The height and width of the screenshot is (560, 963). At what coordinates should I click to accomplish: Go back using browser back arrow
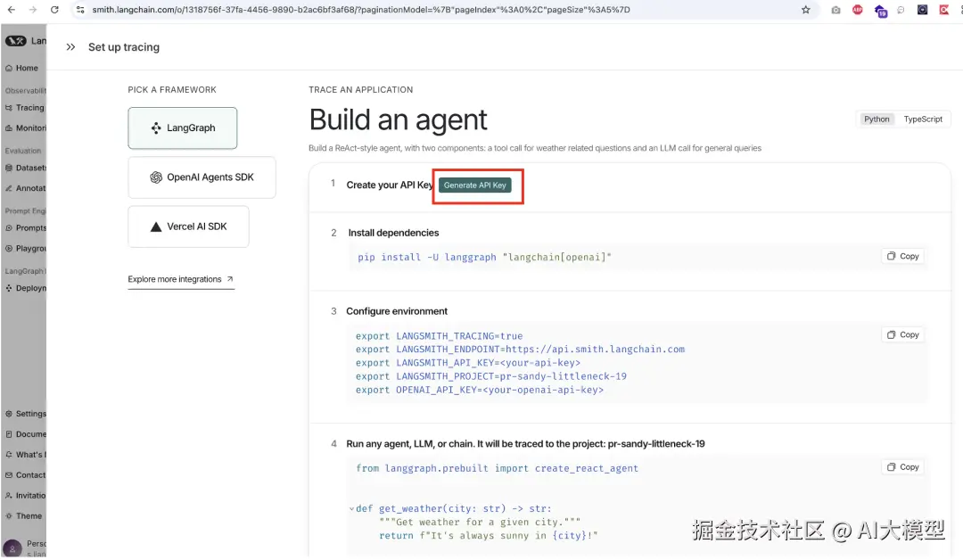tap(11, 10)
